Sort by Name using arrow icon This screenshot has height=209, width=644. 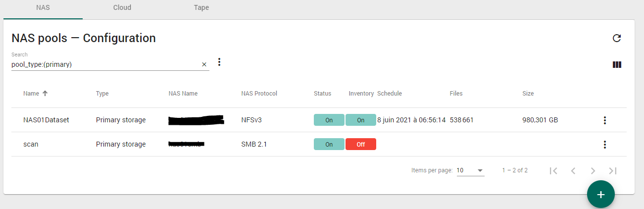tap(45, 93)
